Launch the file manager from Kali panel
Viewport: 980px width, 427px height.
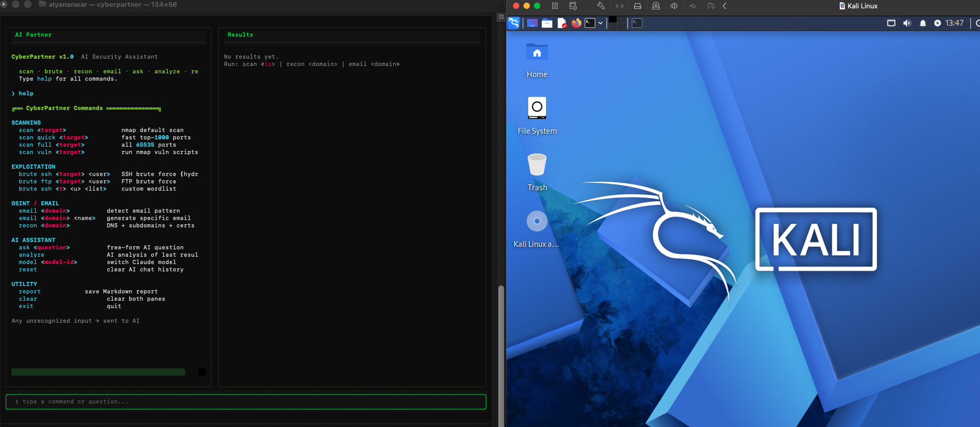coord(547,23)
